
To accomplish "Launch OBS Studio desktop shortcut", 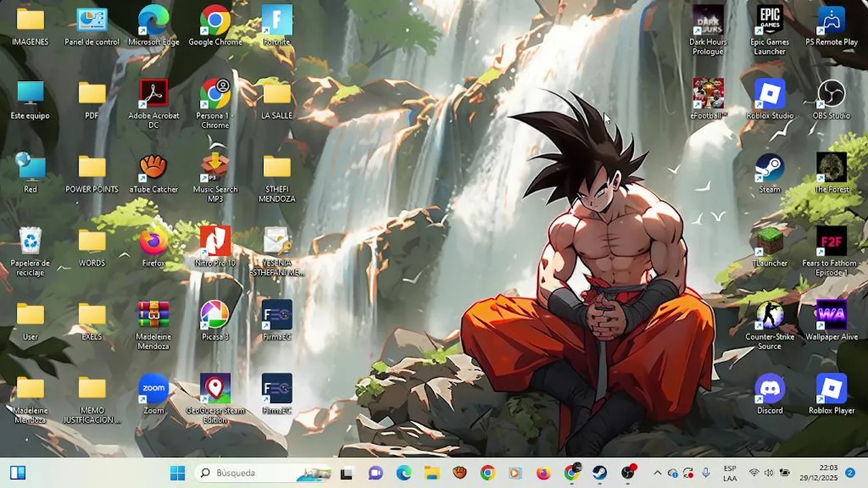I will click(x=831, y=100).
